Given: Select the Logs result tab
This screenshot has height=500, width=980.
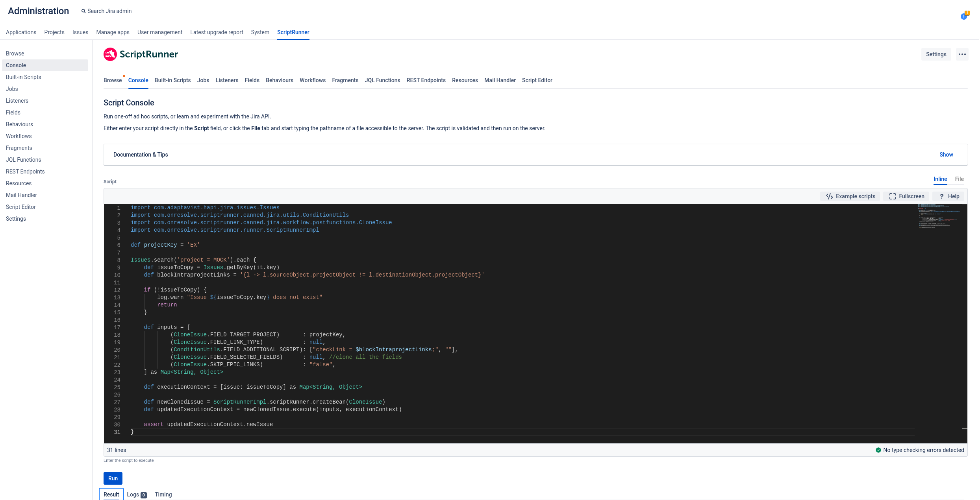Looking at the screenshot, I should tap(133, 494).
